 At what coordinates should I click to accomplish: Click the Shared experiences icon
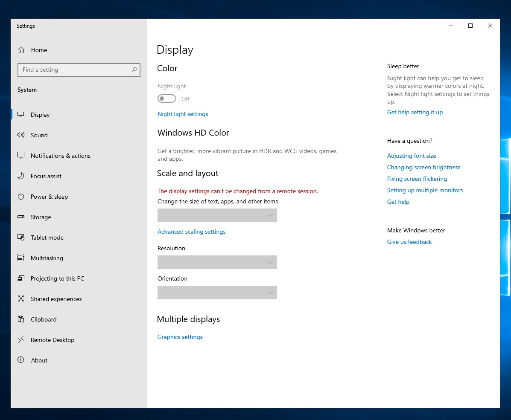click(x=21, y=298)
